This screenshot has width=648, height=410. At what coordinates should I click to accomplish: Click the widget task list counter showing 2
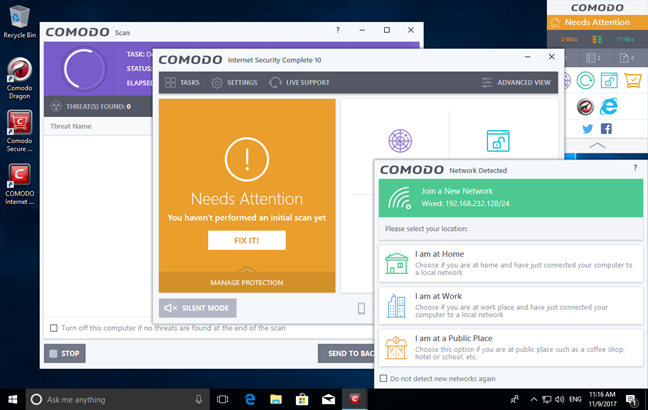pos(593,58)
